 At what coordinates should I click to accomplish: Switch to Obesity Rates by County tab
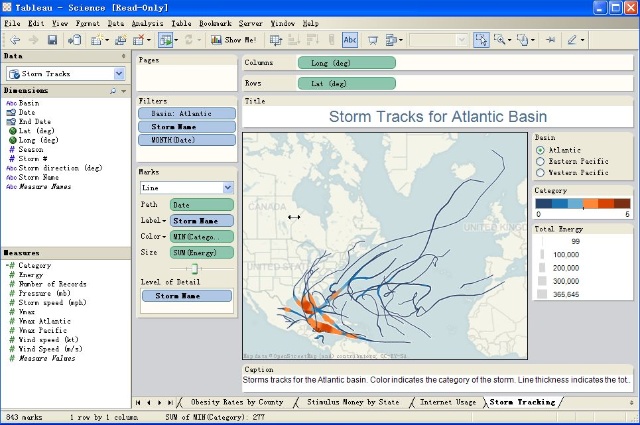point(237,402)
